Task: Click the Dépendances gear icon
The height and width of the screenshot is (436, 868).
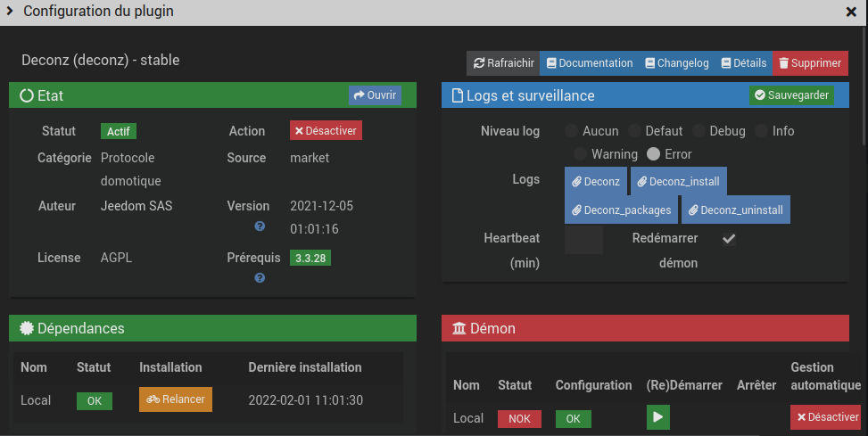Action: (27, 328)
